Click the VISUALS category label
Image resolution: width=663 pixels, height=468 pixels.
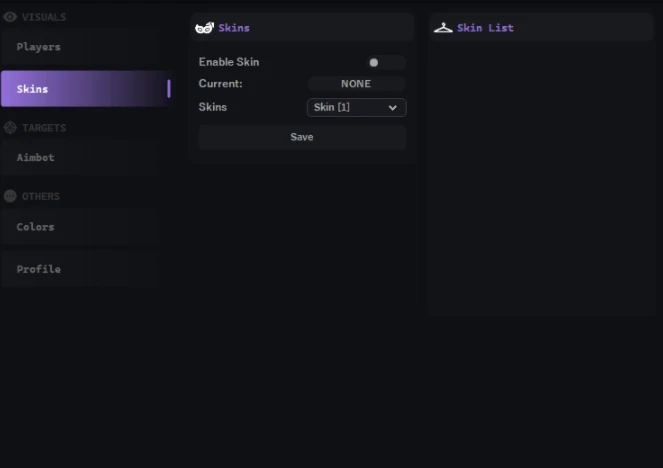(x=44, y=17)
